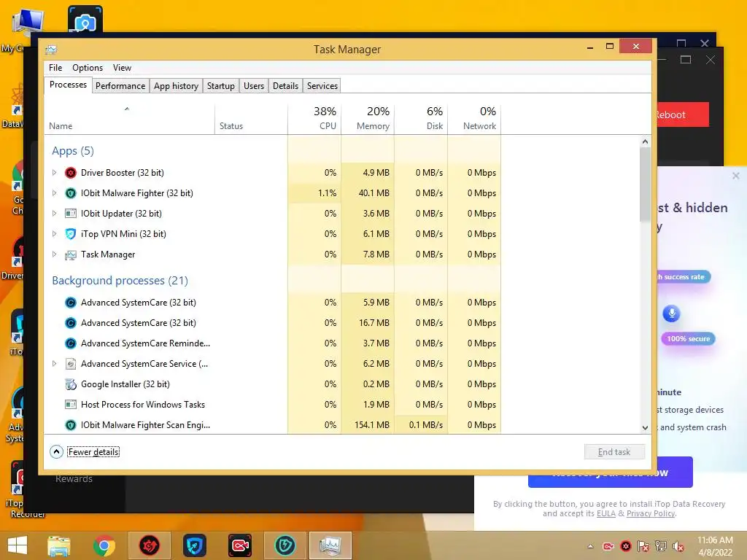Switch to Driver Booster in the taskbar
This screenshot has height=560, width=747.
click(x=149, y=545)
